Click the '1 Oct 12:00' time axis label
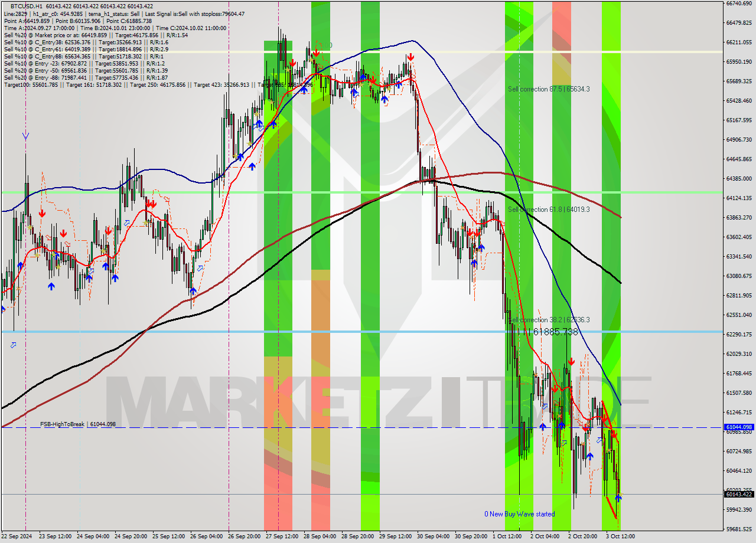The image size is (756, 543). [x=507, y=537]
